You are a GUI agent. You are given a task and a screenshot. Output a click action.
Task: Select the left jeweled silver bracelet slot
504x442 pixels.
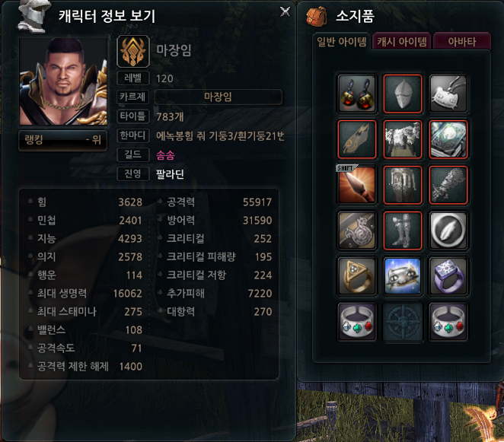(x=357, y=322)
